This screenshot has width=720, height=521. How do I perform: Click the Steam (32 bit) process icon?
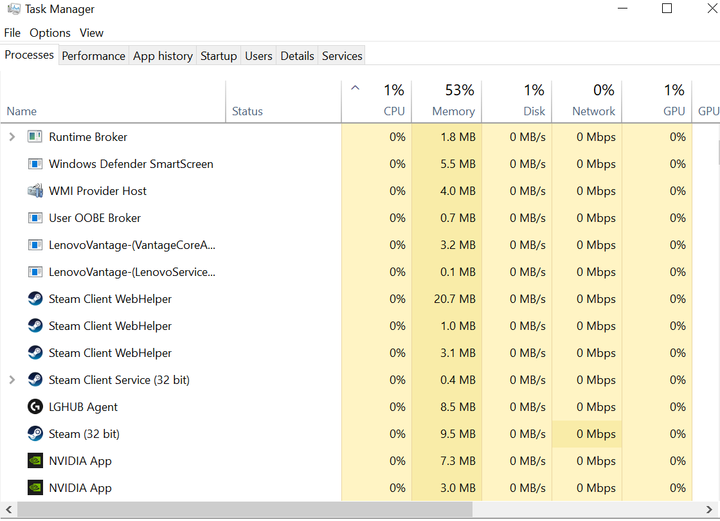tap(35, 434)
